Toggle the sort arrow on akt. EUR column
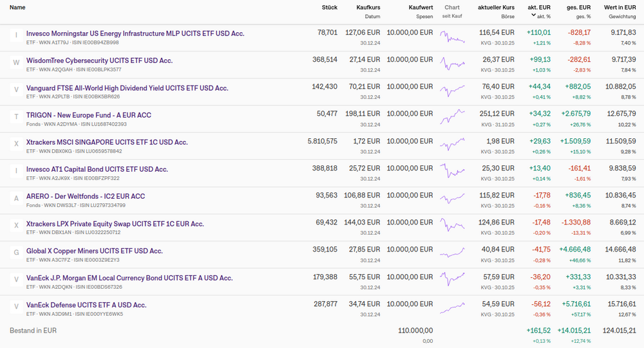The width and height of the screenshot is (644, 348). coord(533,15)
